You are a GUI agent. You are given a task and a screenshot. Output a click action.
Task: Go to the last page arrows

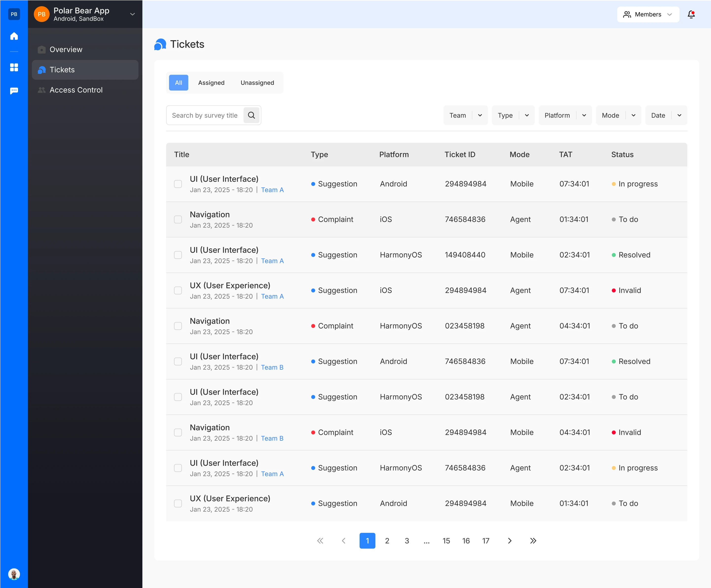(x=533, y=541)
